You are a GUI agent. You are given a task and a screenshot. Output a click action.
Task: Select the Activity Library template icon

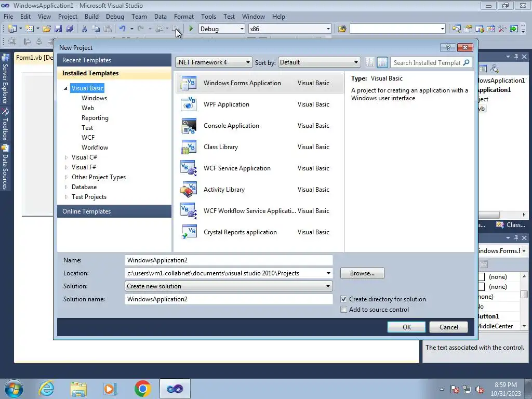coord(189,190)
